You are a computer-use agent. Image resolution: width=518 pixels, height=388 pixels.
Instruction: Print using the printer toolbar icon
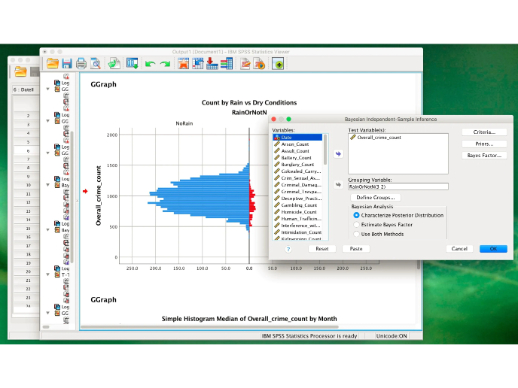click(81, 63)
